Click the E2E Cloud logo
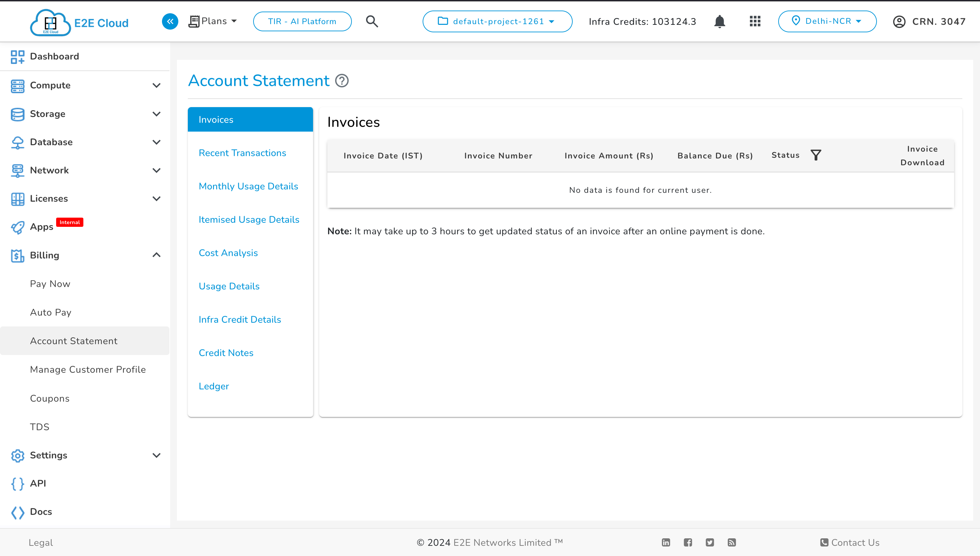Image resolution: width=980 pixels, height=556 pixels. click(x=79, y=22)
